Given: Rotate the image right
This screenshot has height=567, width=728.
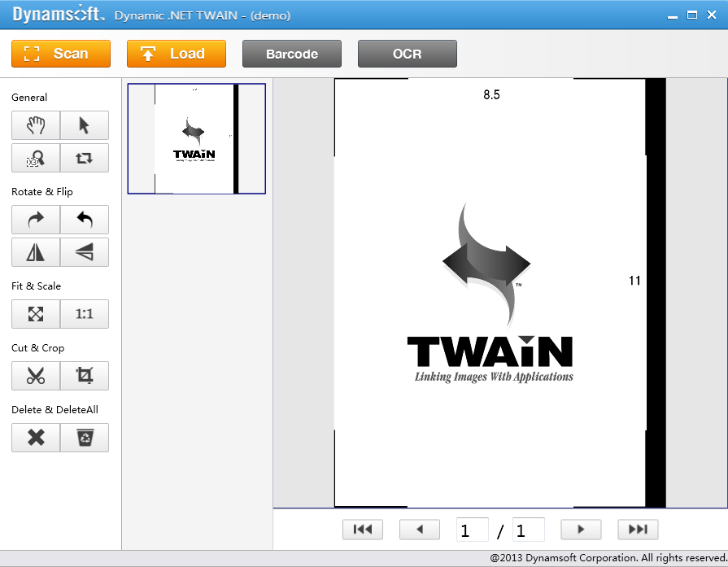Looking at the screenshot, I should coord(36,220).
